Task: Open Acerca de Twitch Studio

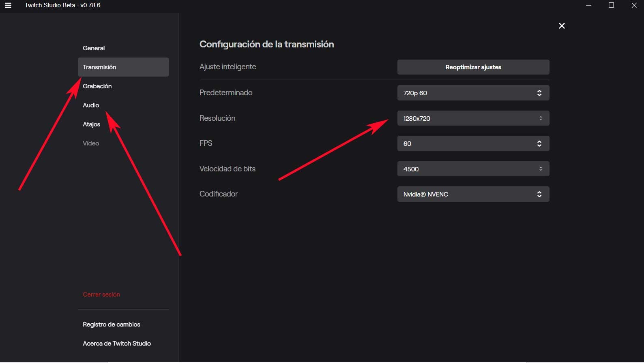Action: [x=117, y=344]
